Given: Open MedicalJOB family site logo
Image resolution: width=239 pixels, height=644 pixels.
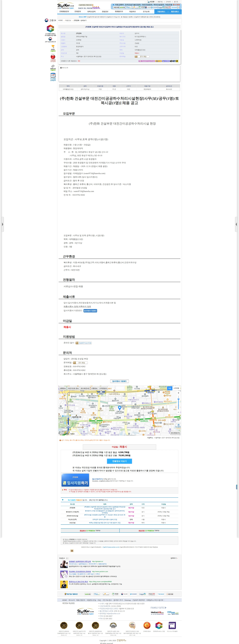Looking at the screenshot, I should pos(157,613).
